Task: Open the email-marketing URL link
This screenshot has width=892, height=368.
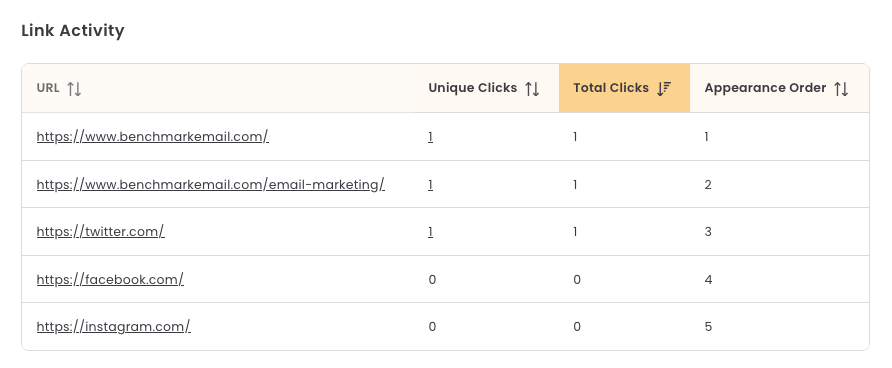Action: (x=210, y=184)
